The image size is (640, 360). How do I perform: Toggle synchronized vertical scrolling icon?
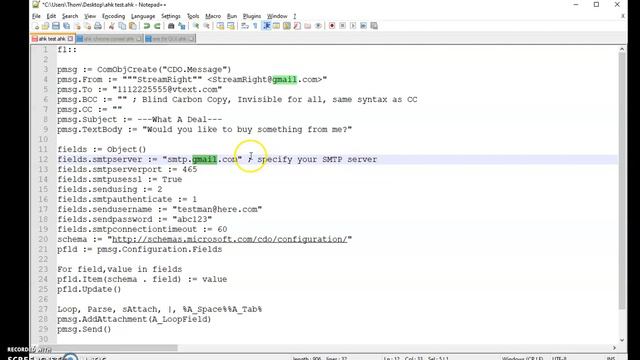(x=220, y=26)
